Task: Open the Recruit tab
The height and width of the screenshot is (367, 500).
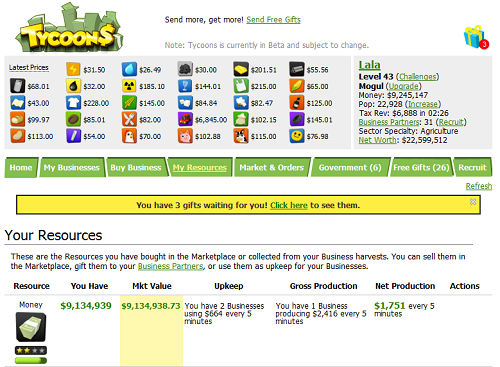Action: [x=472, y=167]
